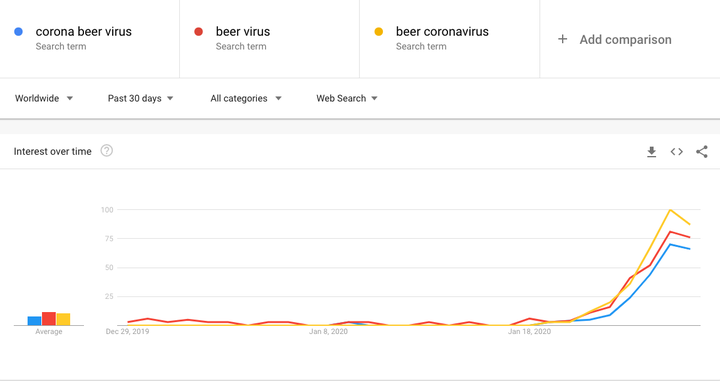Select the red dot beside beer virus
Viewport: 720px width, 381px height.
tap(198, 32)
